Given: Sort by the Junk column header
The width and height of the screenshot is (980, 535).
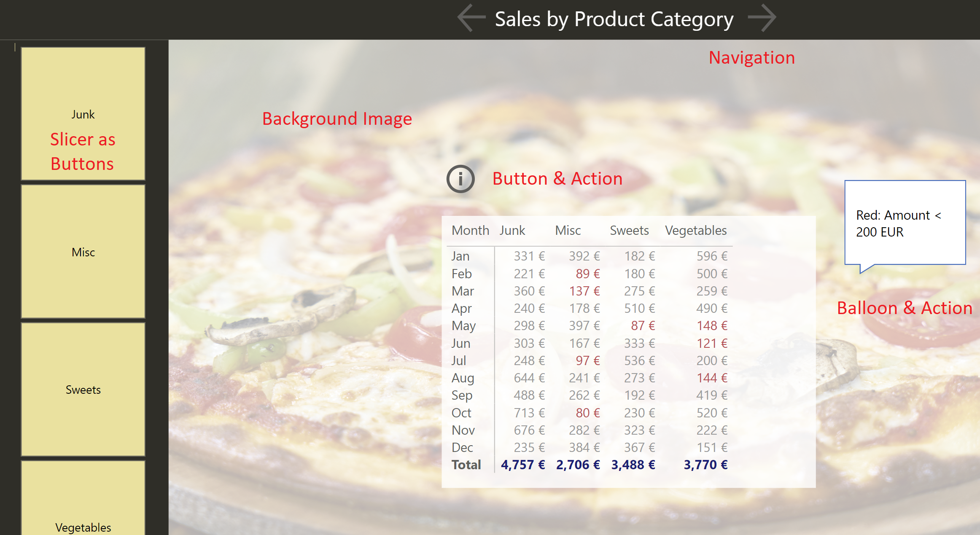Looking at the screenshot, I should [512, 231].
